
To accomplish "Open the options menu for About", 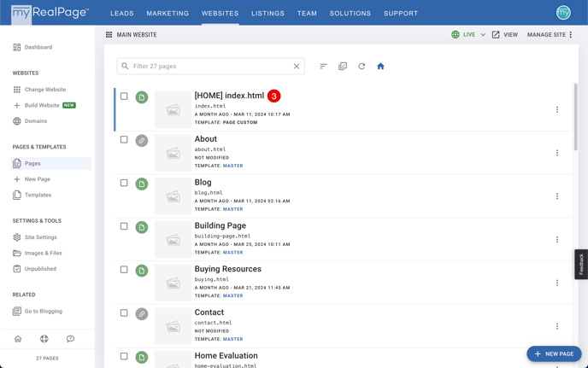I will (557, 153).
